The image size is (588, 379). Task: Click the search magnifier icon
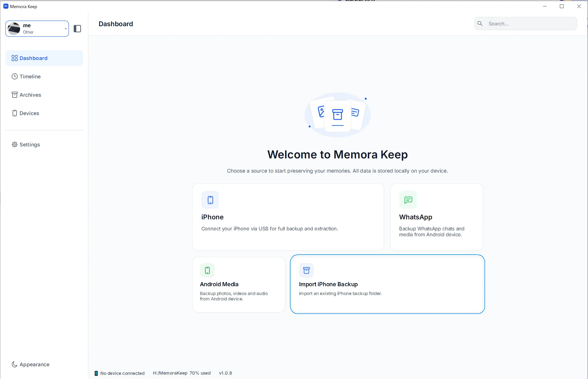tap(480, 24)
